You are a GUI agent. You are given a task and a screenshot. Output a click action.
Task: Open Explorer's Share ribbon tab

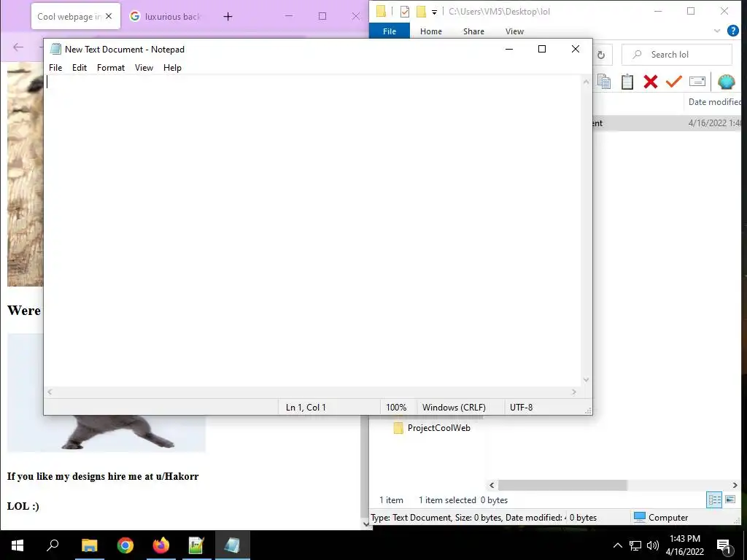473,31
